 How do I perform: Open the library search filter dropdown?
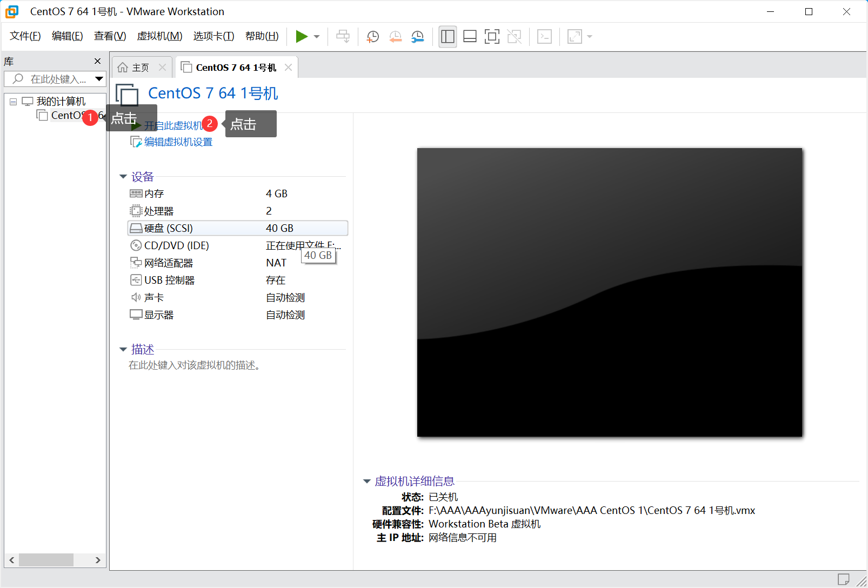click(99, 79)
